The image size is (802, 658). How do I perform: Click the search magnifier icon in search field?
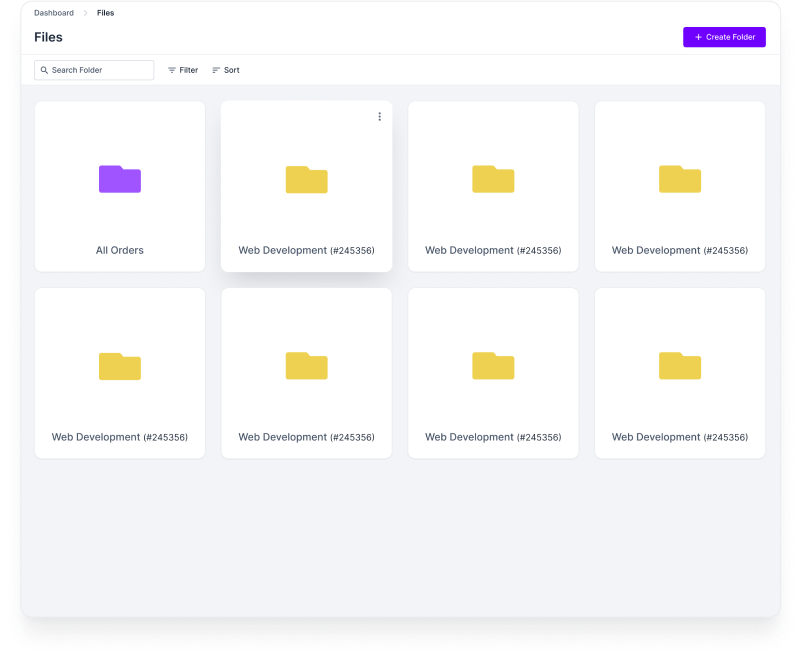click(x=44, y=70)
